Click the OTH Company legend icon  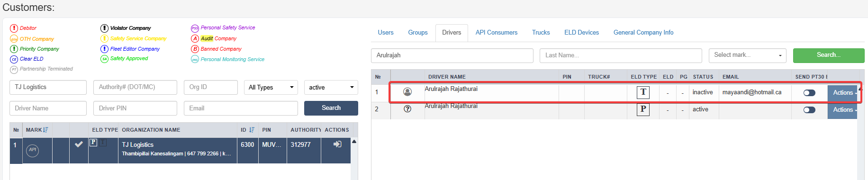14,39
